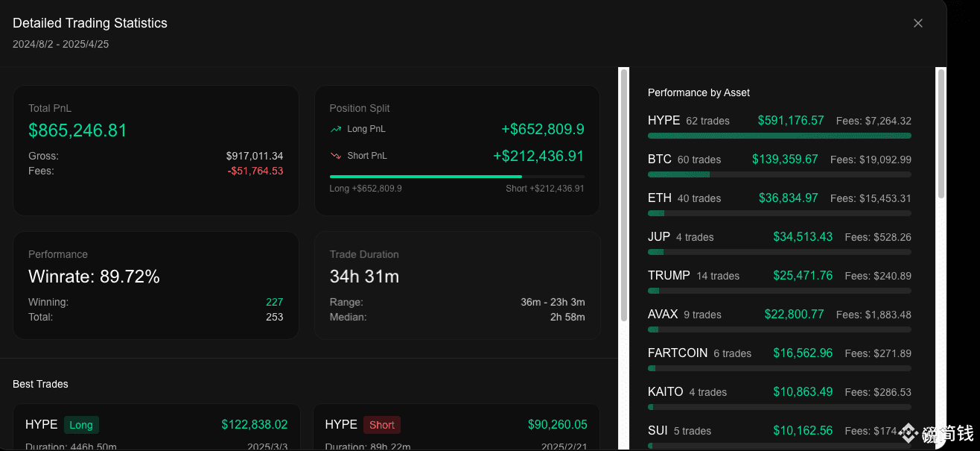The width and height of the screenshot is (980, 451).
Task: Click the AVAX Fees: $1,883.48 text
Action: point(874,315)
